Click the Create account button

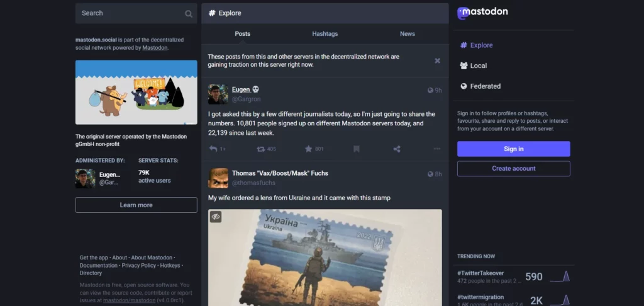(x=513, y=169)
